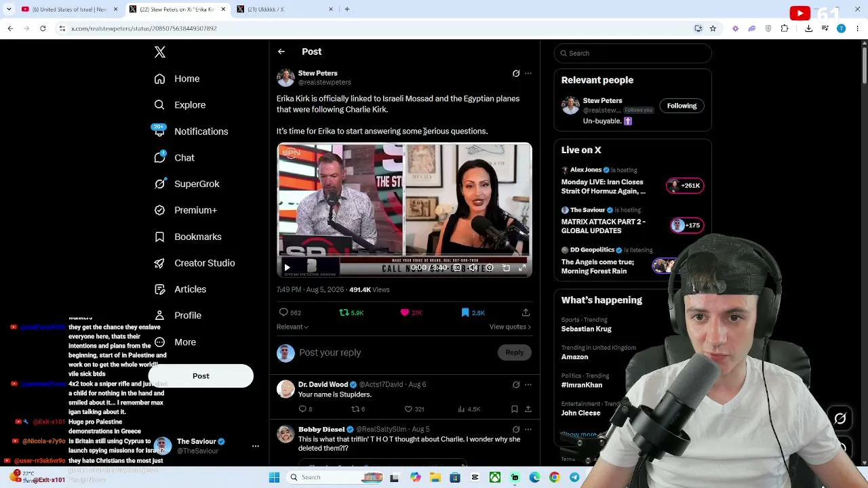Open Stew Peters profile name on the post

(318, 73)
